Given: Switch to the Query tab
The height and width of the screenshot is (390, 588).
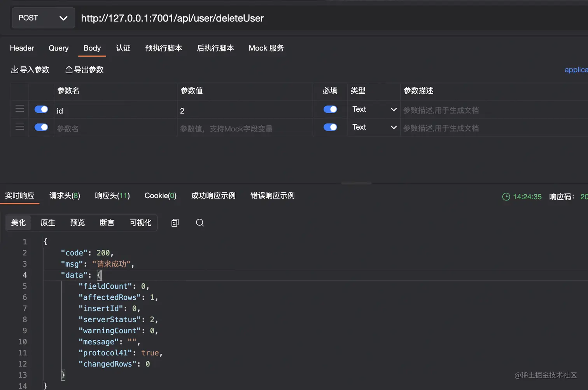Looking at the screenshot, I should 59,48.
